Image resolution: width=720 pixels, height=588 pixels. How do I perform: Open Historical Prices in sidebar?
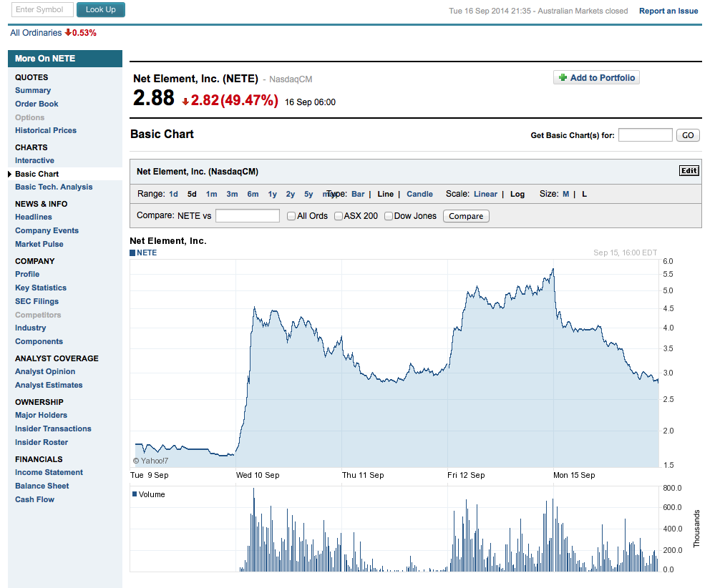click(x=46, y=130)
